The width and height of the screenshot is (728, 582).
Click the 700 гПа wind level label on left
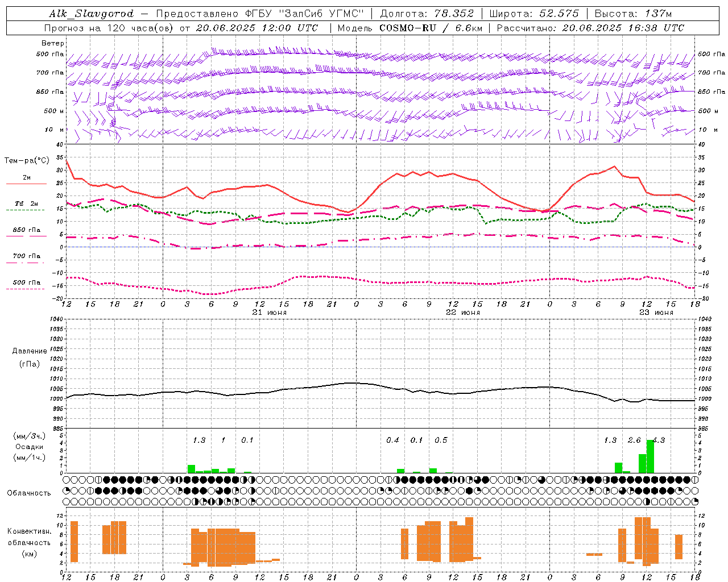(50, 73)
